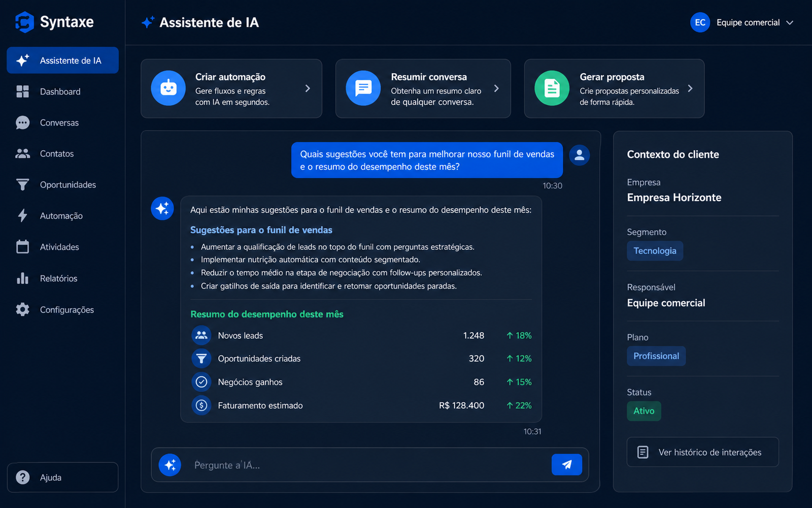The height and width of the screenshot is (508, 812).
Task: Open Relatórios from the sidebar
Action: point(62,278)
